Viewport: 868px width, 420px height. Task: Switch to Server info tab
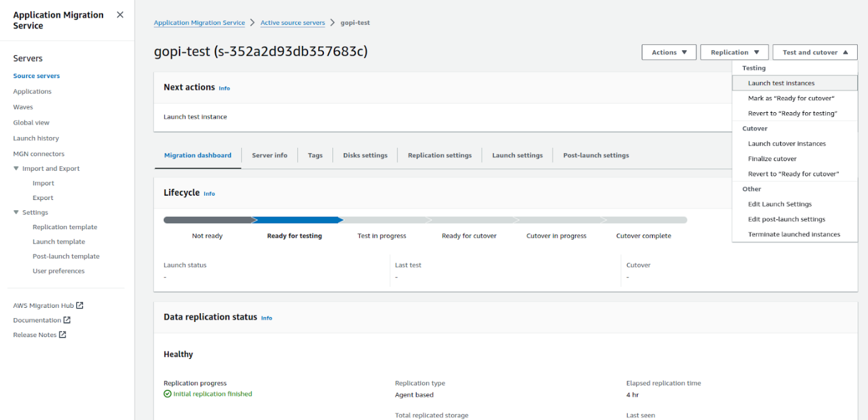(270, 155)
